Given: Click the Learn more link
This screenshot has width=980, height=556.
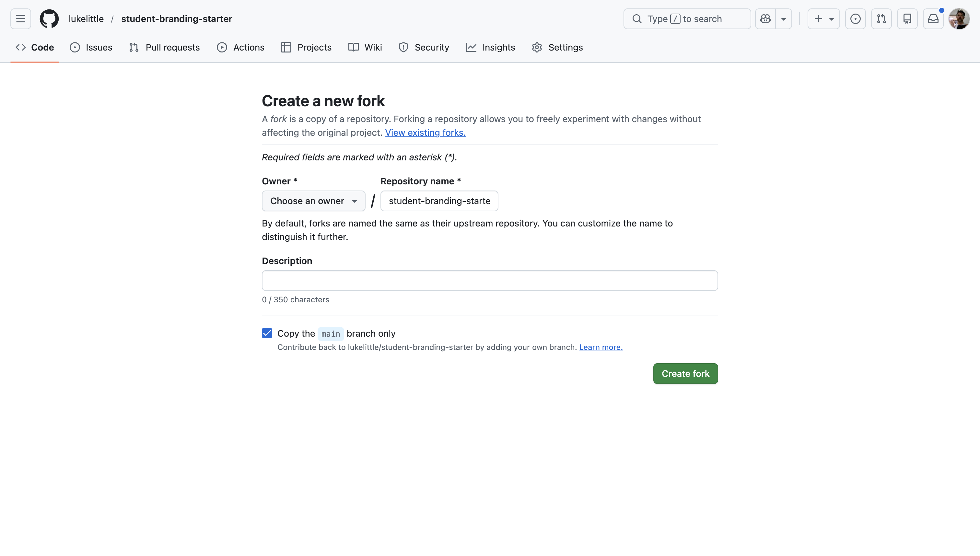Looking at the screenshot, I should click(x=601, y=347).
